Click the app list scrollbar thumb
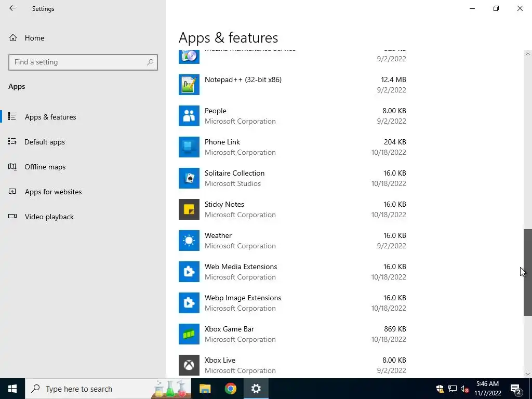 tap(528, 272)
